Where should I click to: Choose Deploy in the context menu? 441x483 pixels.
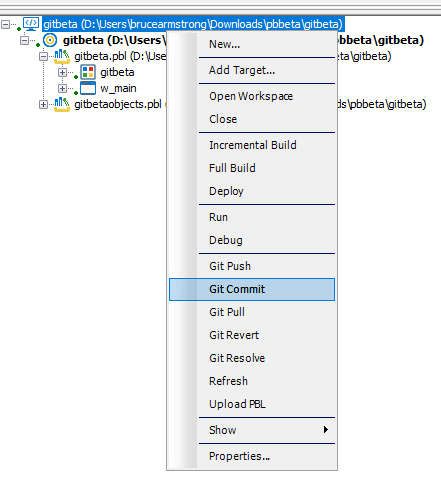tap(252, 191)
